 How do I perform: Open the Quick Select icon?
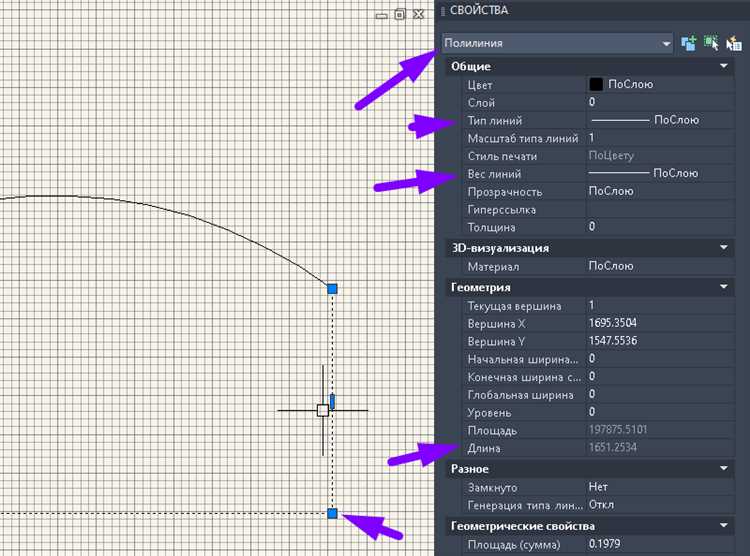[733, 43]
